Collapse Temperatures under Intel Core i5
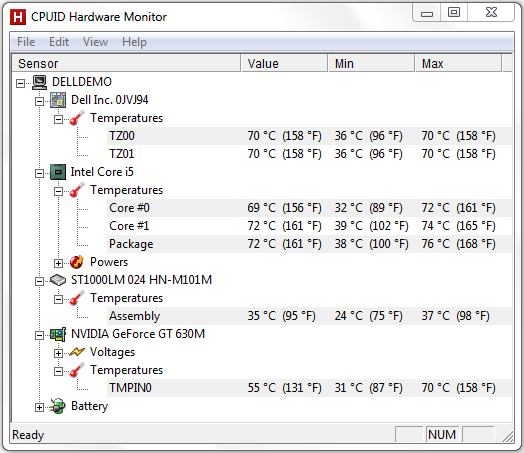Image resolution: width=524 pixels, height=453 pixels. pyautogui.click(x=58, y=191)
